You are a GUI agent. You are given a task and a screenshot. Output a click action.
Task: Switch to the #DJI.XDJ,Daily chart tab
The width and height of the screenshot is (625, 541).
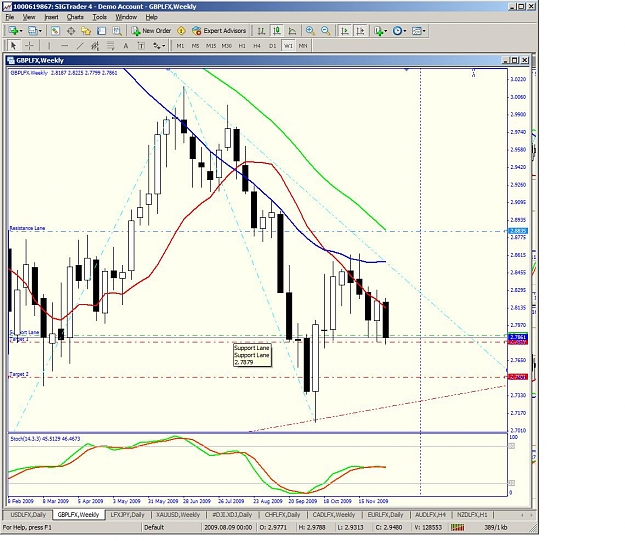point(232,515)
